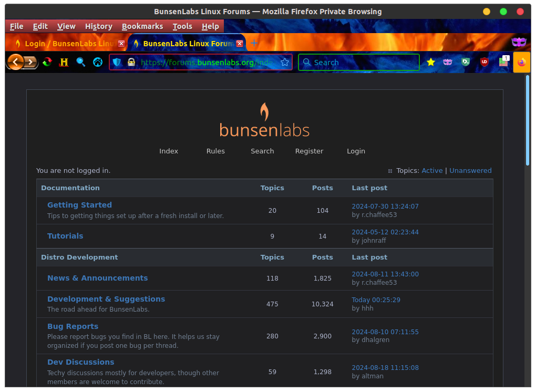Click the 'You are not logged in.' text
The width and height of the screenshot is (536, 392).
pyautogui.click(x=74, y=171)
